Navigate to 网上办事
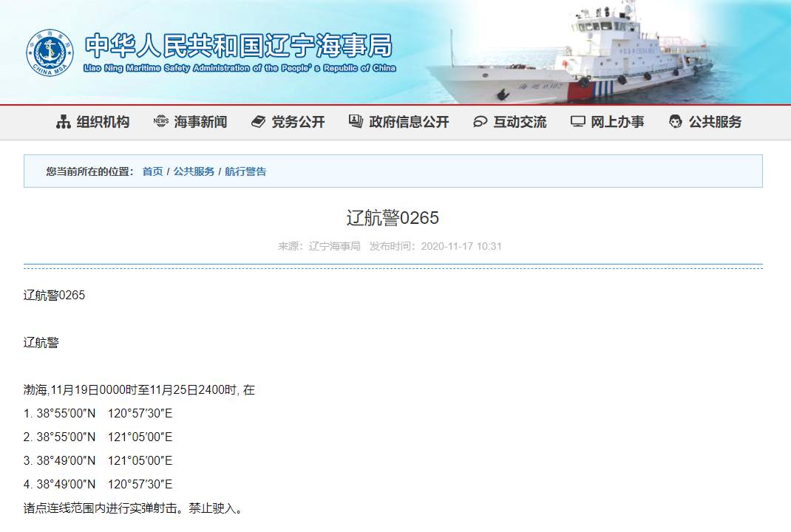Screen dimensions: 791x532 (617, 122)
